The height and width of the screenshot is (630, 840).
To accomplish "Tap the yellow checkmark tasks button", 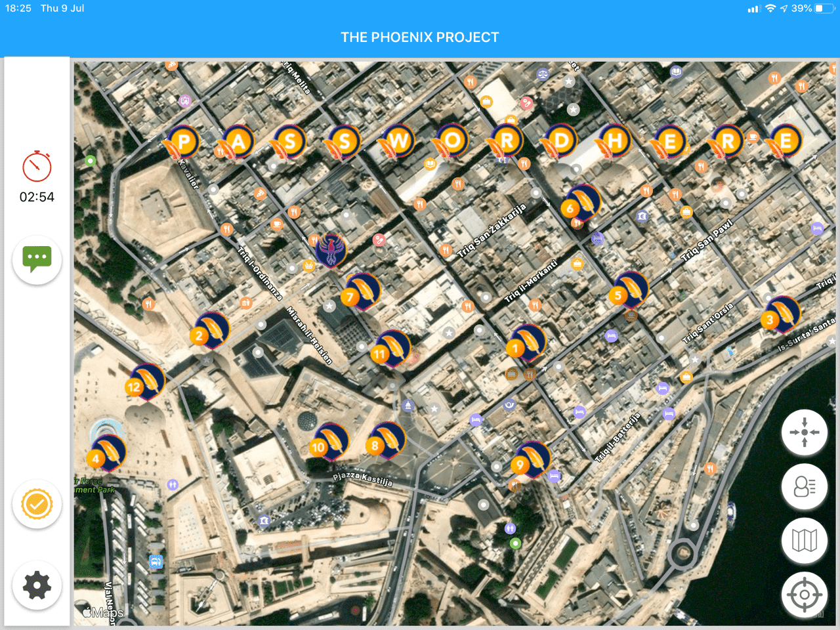I will click(37, 504).
